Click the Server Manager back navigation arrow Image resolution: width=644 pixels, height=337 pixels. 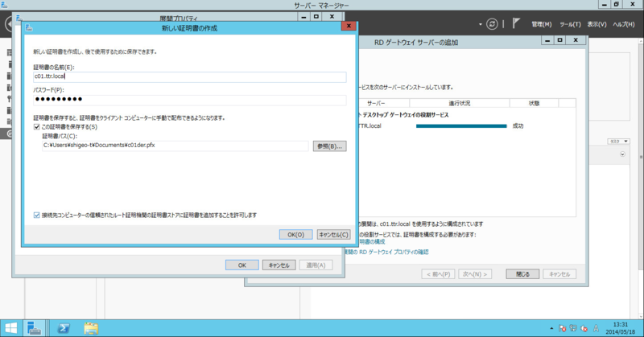[9, 24]
